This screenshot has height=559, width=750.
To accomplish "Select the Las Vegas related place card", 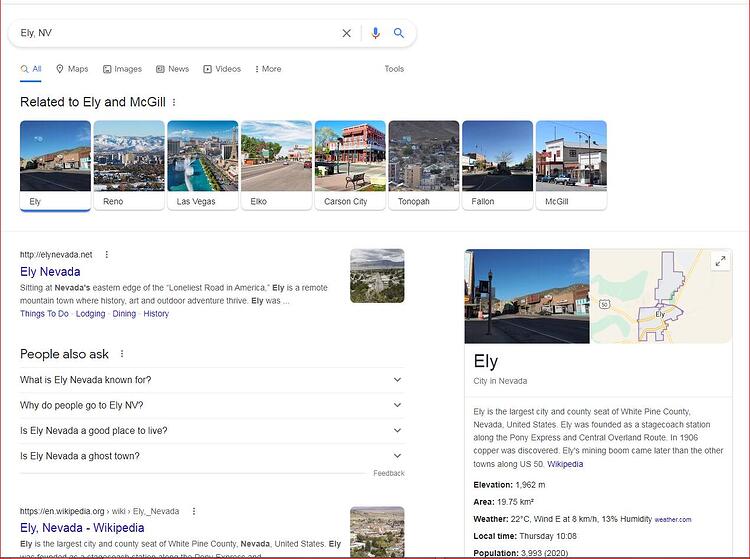I will click(203, 165).
